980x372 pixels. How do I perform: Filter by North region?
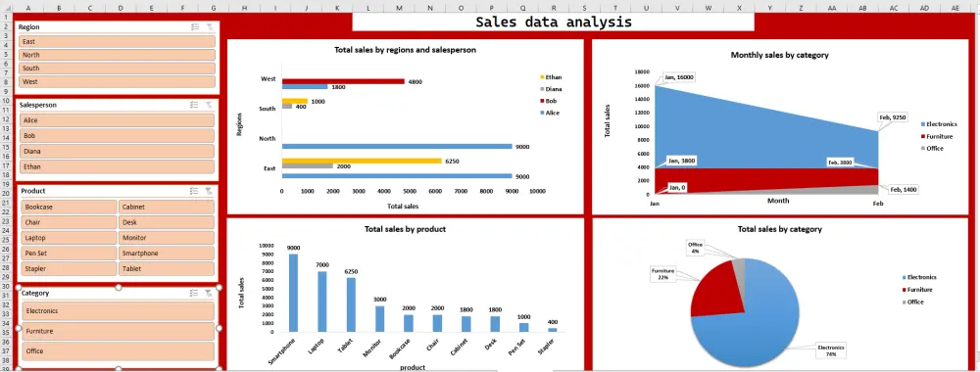[117, 55]
